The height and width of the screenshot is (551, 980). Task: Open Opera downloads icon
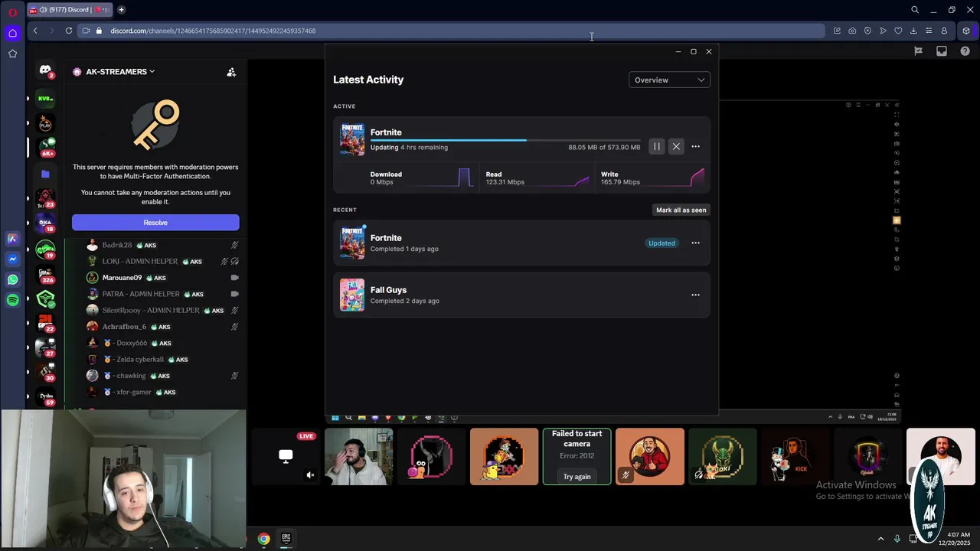click(x=913, y=31)
